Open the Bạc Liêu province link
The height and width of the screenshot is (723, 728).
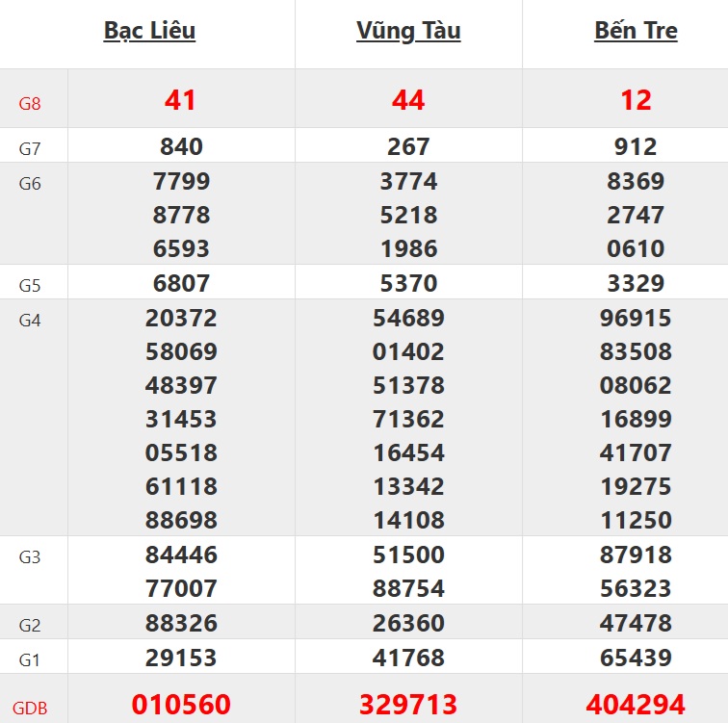(149, 31)
